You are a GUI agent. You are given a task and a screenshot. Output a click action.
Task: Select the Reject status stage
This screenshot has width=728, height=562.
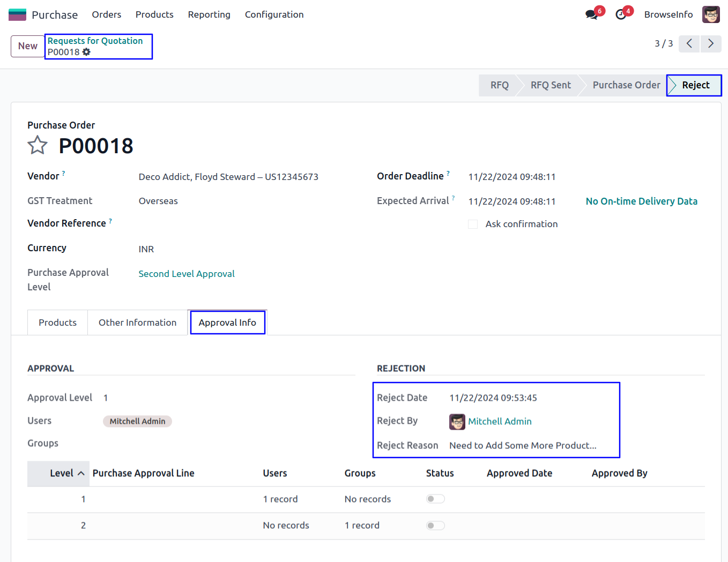click(695, 85)
